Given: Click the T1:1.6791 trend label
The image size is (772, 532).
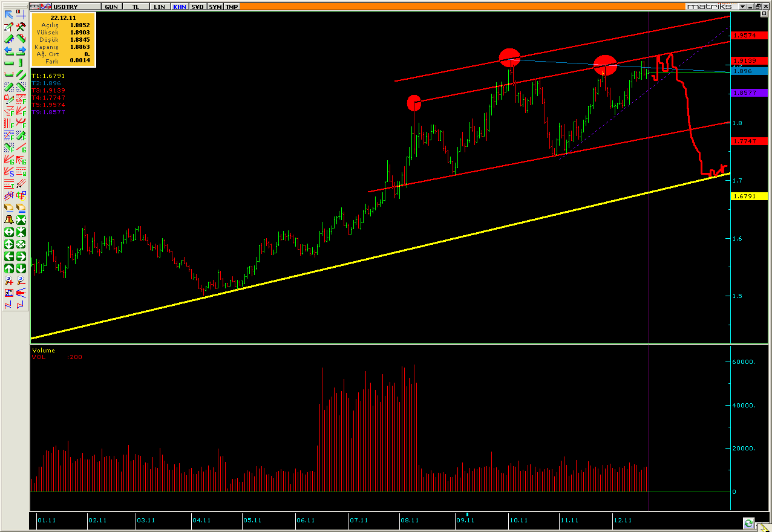Looking at the screenshot, I should 48,76.
